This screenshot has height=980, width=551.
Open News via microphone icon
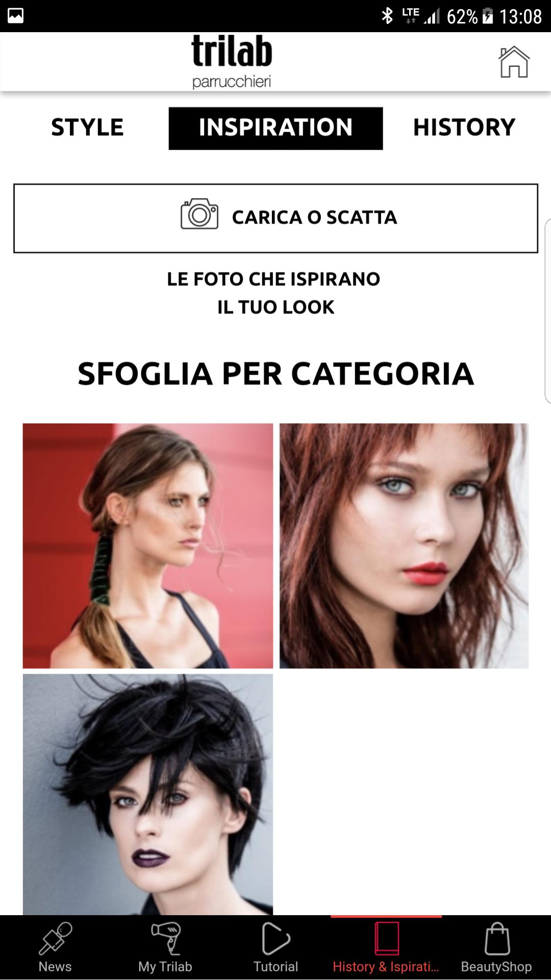[55, 938]
